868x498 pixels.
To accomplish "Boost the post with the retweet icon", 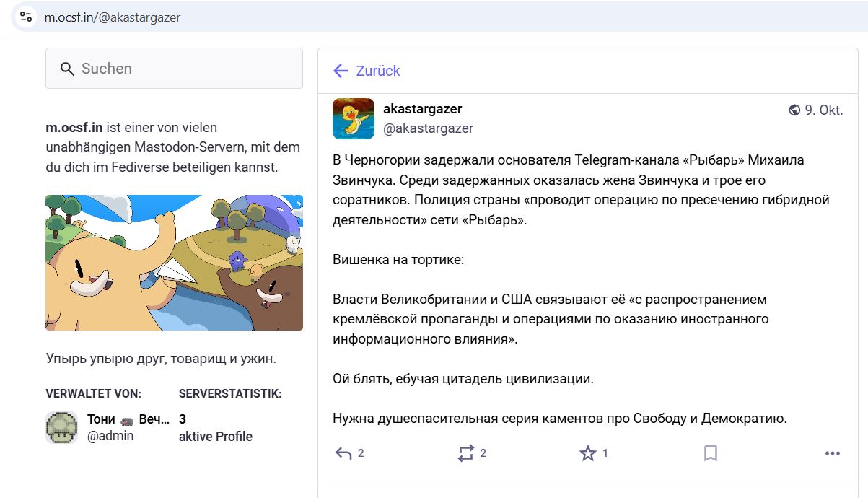I will click(x=466, y=453).
